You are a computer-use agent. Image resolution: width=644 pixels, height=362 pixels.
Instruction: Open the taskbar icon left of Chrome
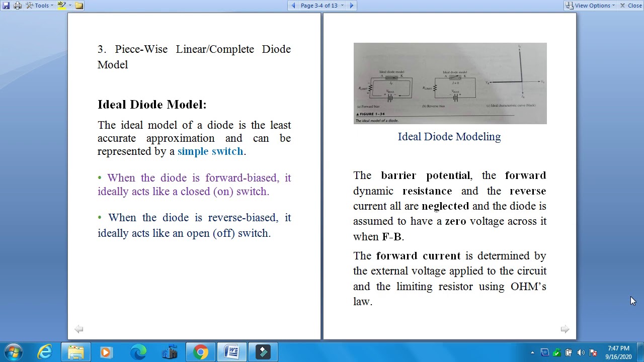point(170,352)
